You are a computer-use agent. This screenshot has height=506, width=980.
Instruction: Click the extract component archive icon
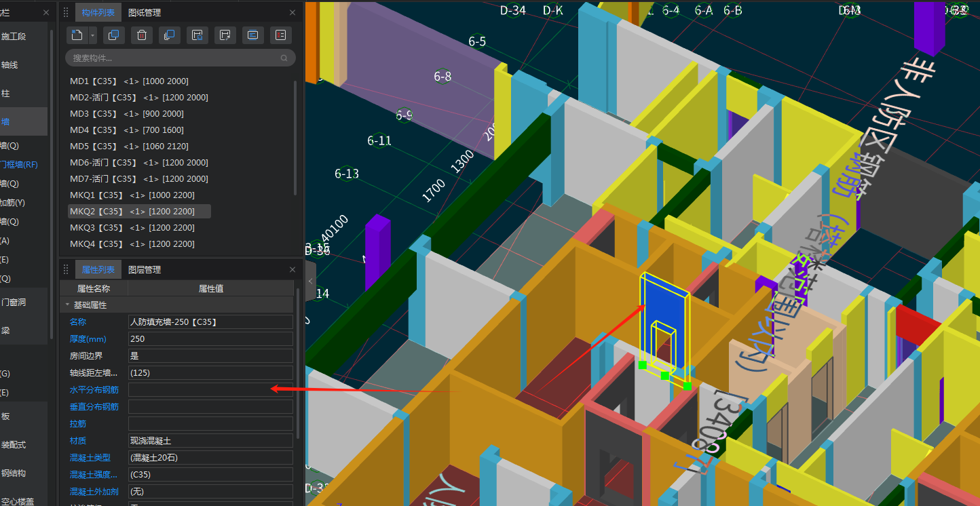[225, 35]
